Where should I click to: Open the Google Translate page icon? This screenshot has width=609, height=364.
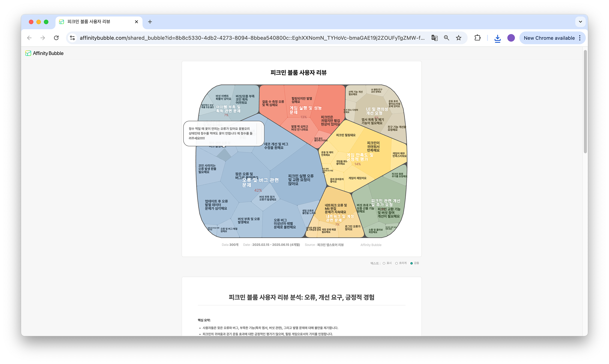[x=434, y=38]
